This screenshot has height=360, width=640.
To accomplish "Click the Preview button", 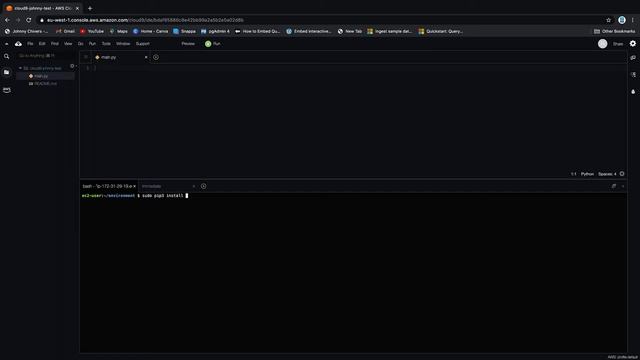I will 188,44.
